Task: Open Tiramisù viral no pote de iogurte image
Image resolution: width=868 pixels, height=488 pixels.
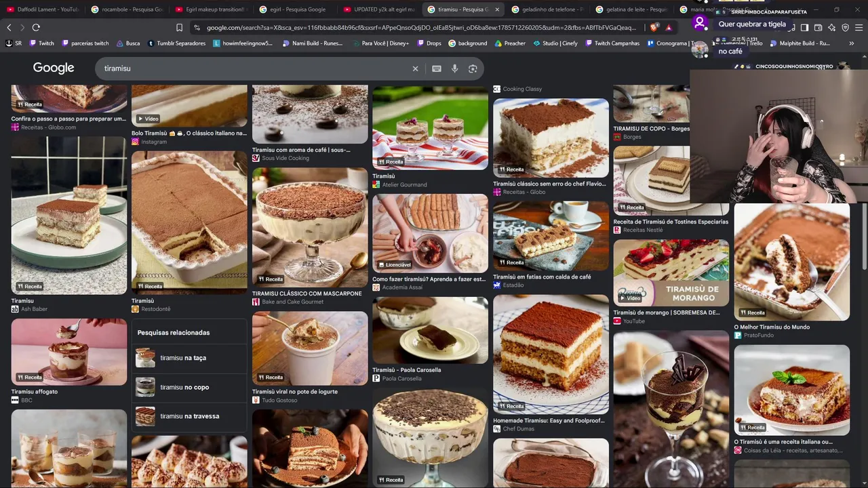Action: (310, 348)
